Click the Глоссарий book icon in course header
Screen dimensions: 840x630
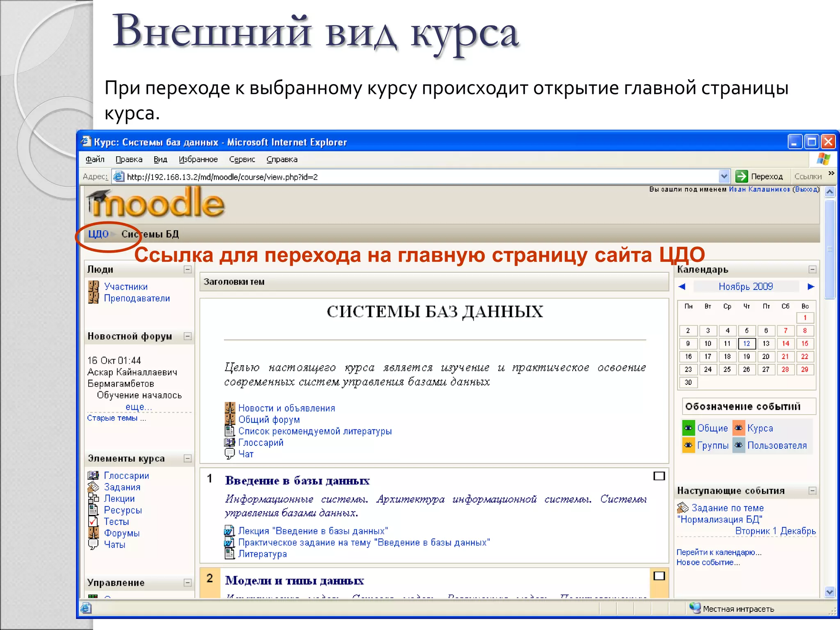(230, 442)
